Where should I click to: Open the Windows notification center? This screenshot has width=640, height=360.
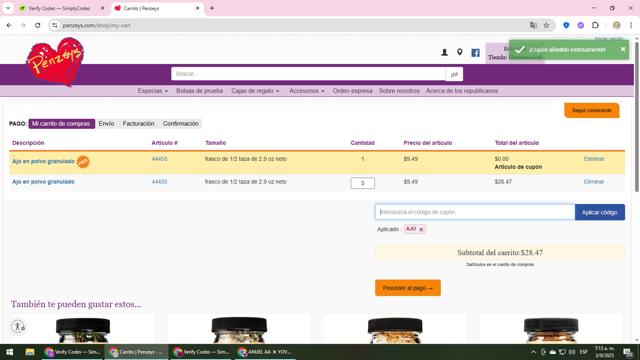[x=627, y=352]
